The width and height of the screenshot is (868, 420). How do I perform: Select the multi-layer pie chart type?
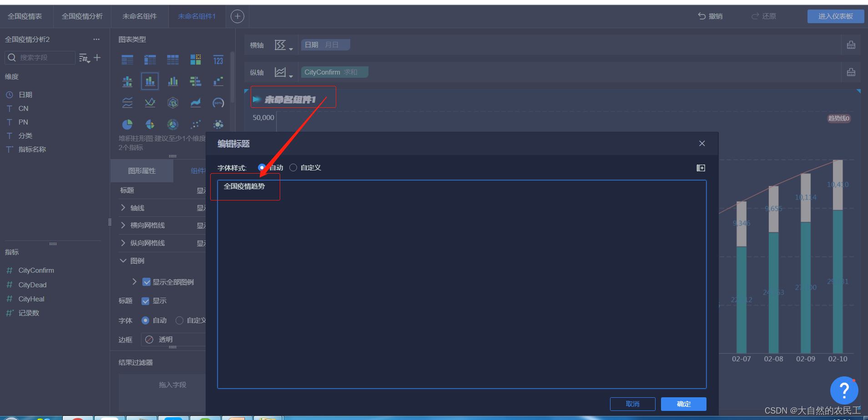(x=173, y=124)
